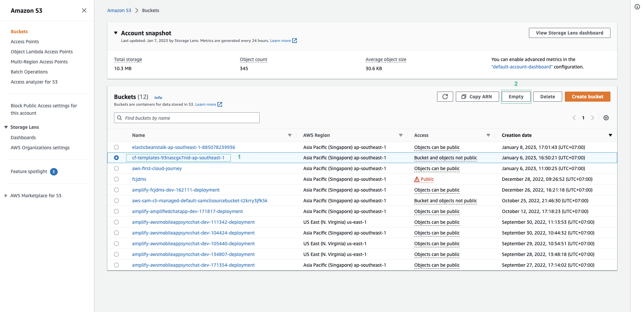Image resolution: width=644 pixels, height=312 pixels.
Task: Click the refresh buckets icon button
Action: click(x=445, y=97)
